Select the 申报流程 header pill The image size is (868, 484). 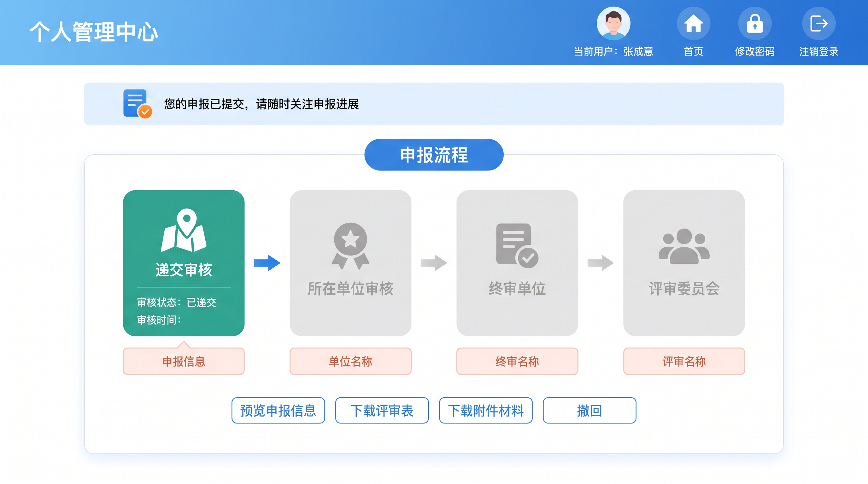pyautogui.click(x=434, y=155)
